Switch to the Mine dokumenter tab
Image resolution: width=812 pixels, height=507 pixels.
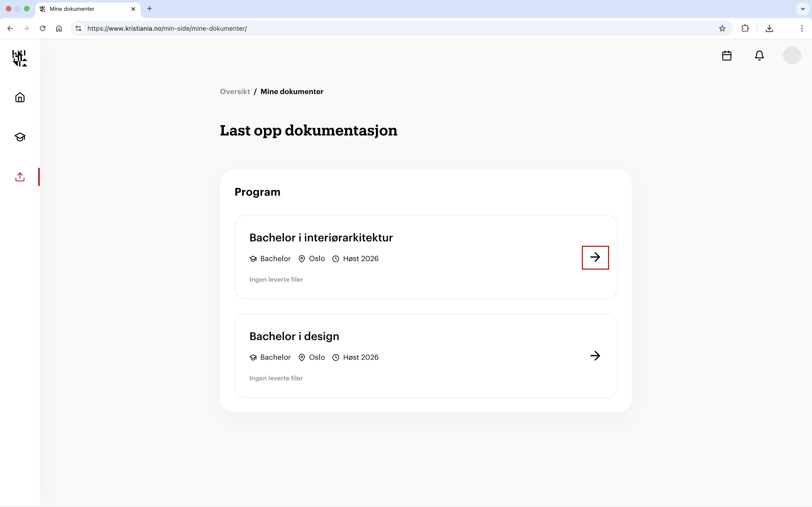point(81,9)
